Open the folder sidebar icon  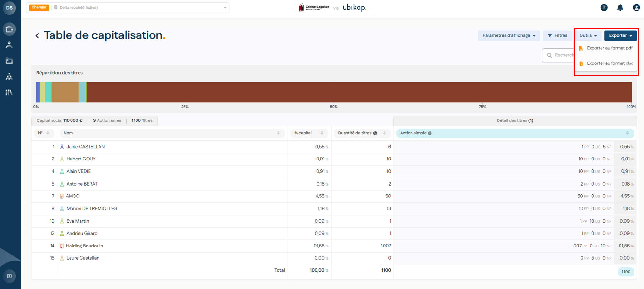pyautogui.click(x=9, y=61)
